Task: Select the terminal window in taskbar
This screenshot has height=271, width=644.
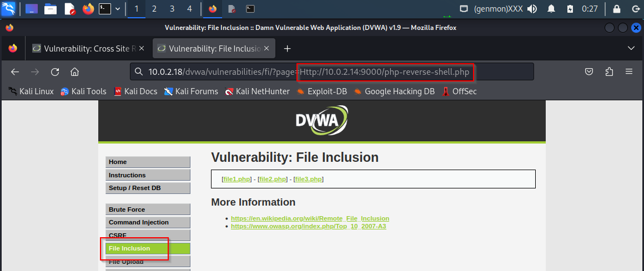Action: point(250,9)
